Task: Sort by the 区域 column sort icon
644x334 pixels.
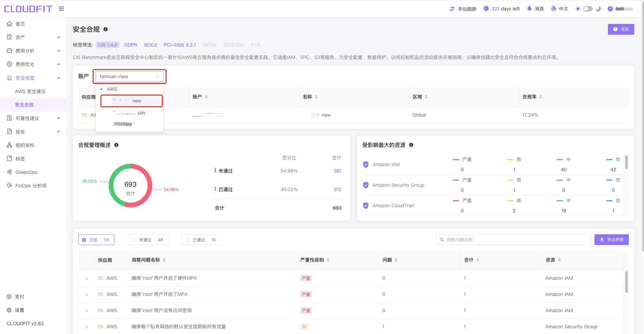Action: coord(426,97)
